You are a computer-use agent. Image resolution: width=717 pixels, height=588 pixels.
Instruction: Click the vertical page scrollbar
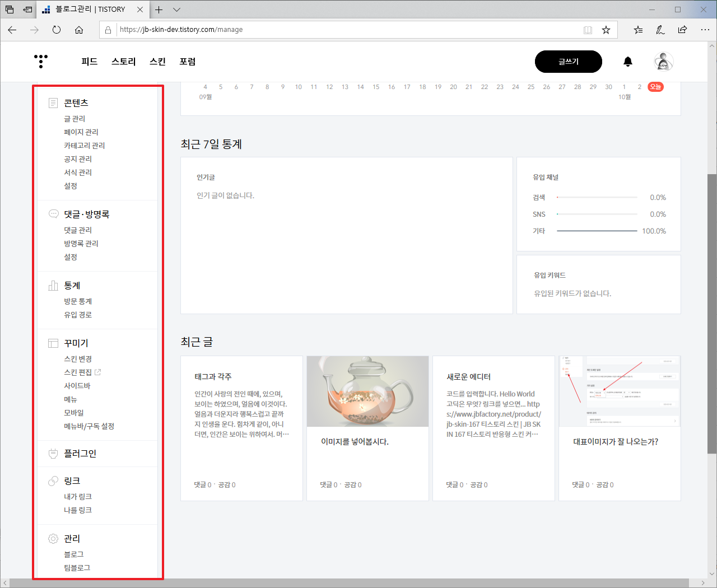pos(712,314)
